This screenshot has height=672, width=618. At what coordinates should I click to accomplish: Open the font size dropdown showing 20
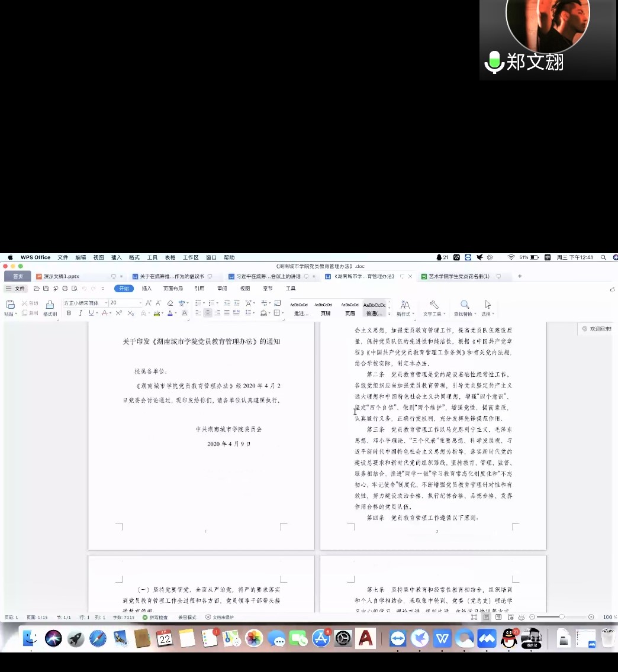(x=140, y=303)
